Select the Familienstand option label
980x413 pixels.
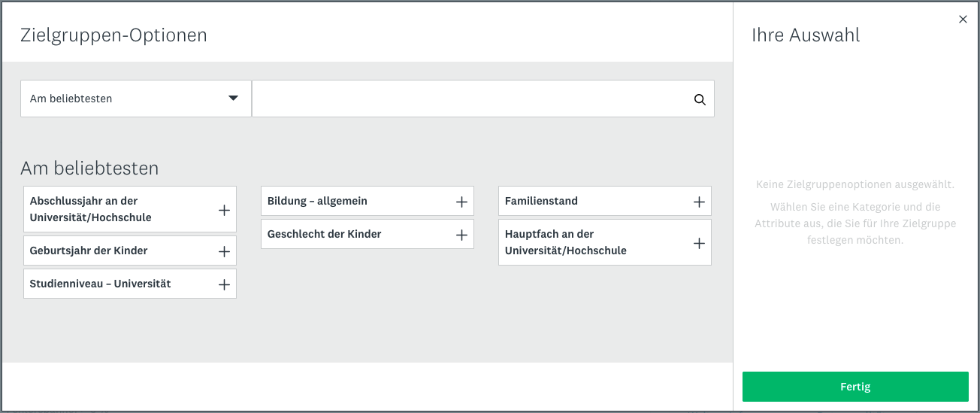(x=541, y=201)
